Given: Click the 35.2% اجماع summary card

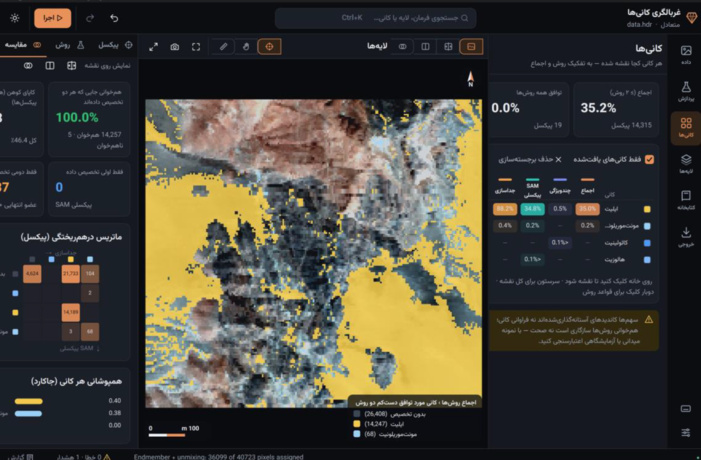Looking at the screenshot, I should click(616, 109).
